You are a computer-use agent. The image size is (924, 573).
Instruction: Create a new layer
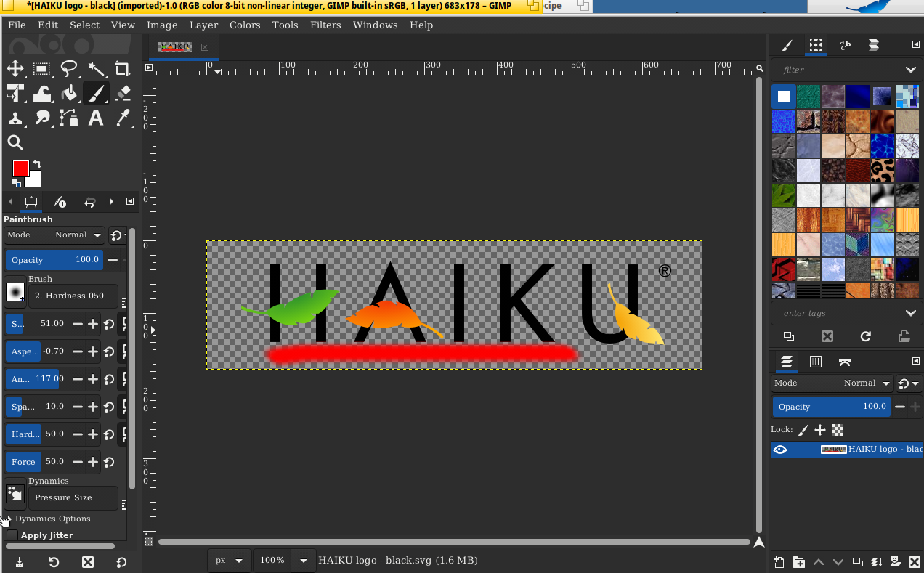point(779,561)
